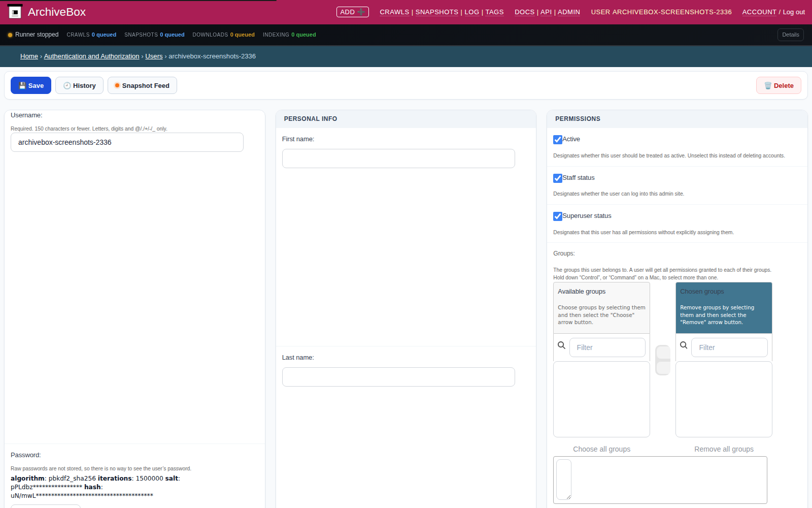Open the ADMIN link in the top navigation
Image resolution: width=812 pixels, height=508 pixels.
click(x=569, y=12)
